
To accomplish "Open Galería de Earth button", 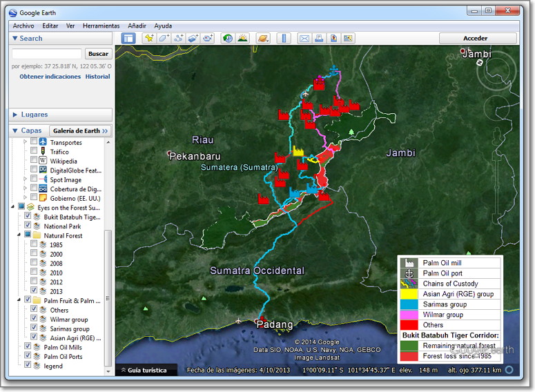I will 81,130.
